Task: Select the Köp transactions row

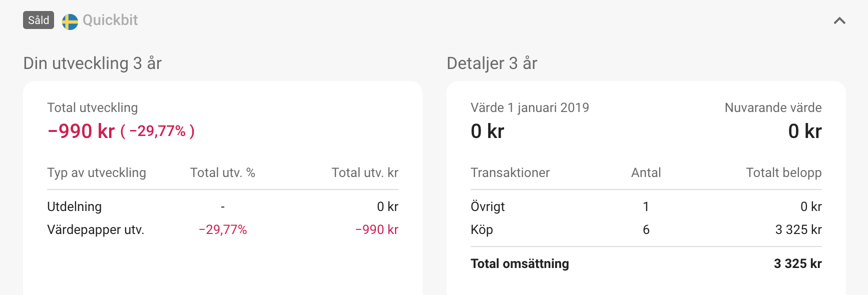Action: tap(646, 229)
